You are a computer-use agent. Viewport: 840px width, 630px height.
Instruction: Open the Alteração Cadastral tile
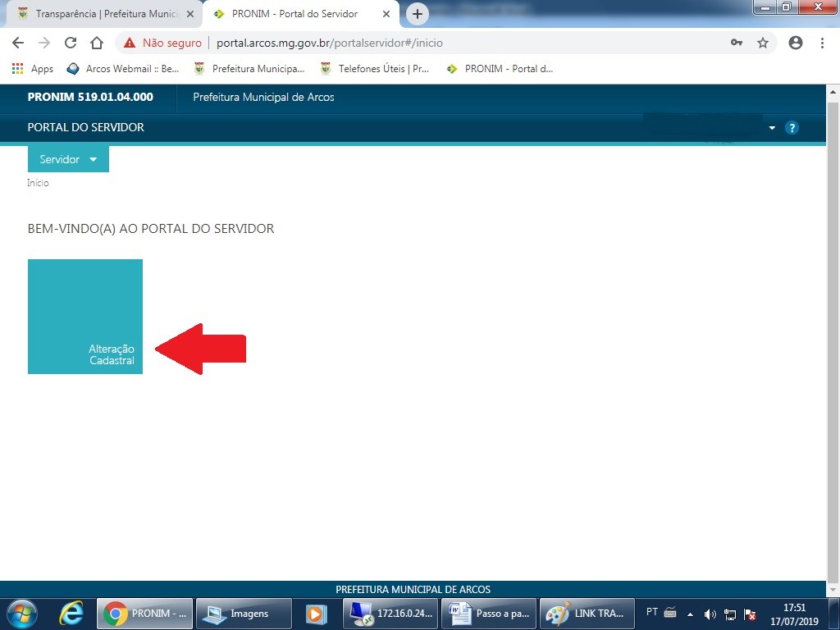coord(85,317)
